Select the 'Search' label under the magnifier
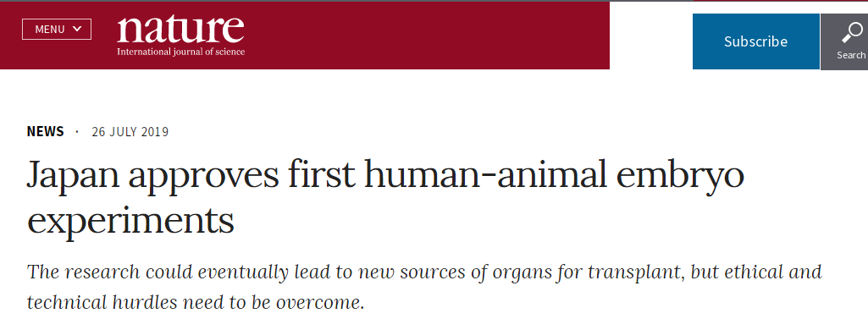868x330 pixels. point(851,55)
